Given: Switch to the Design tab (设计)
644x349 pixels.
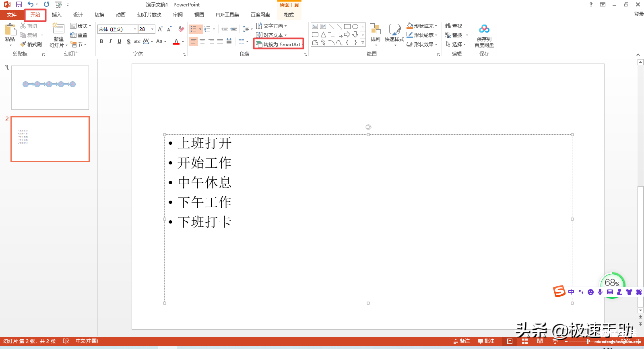Looking at the screenshot, I should [78, 15].
